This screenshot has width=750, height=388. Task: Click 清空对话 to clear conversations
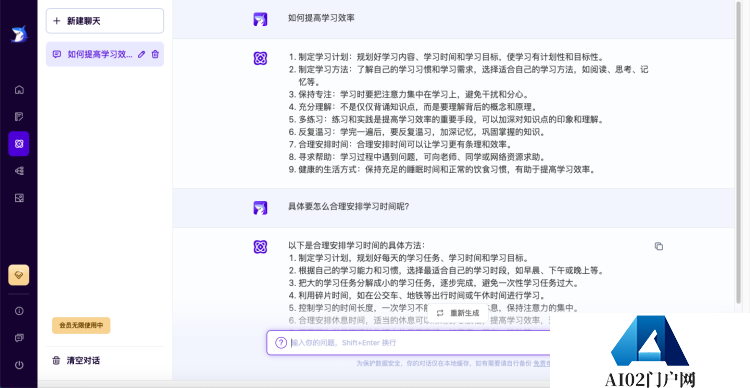pos(77,360)
